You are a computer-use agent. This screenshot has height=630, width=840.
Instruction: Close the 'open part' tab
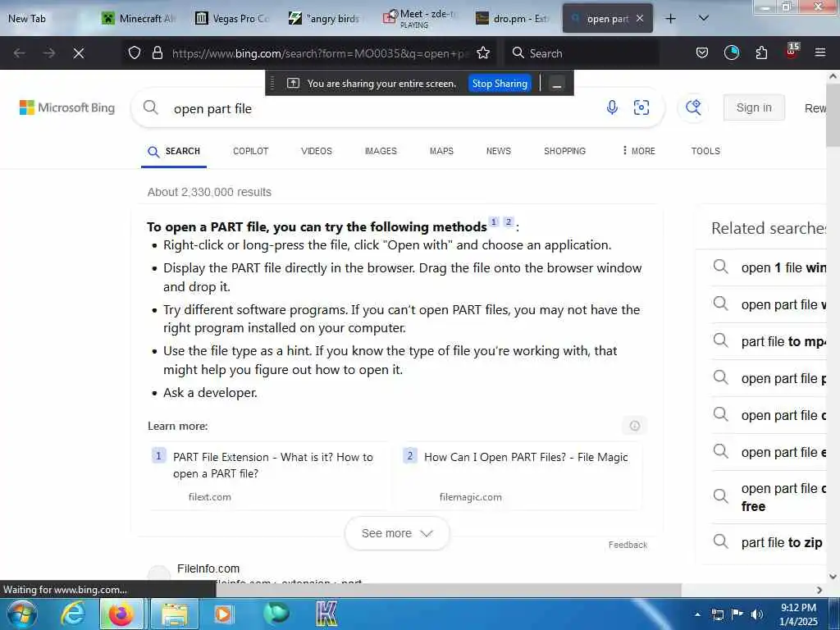point(640,18)
